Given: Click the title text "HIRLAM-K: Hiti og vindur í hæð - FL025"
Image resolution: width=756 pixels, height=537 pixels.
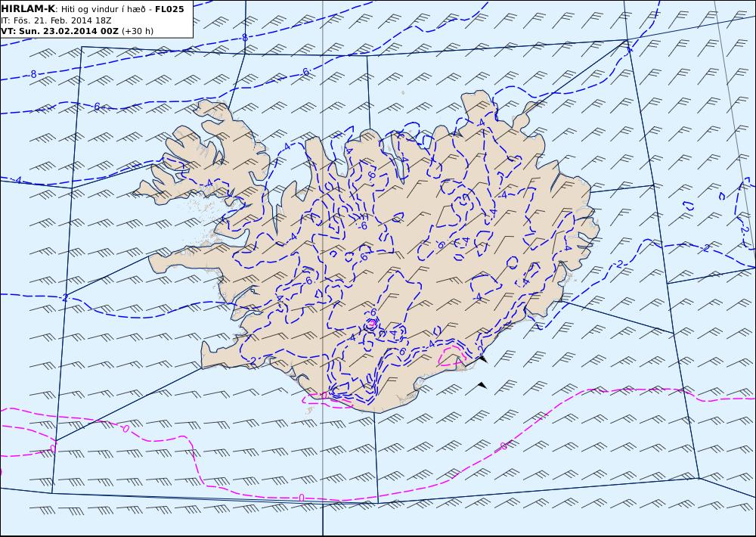Looking at the screenshot, I should point(92,9).
